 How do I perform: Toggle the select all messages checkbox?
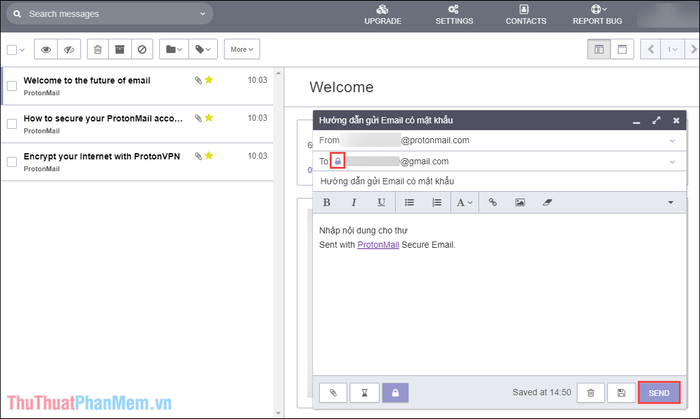pyautogui.click(x=12, y=50)
